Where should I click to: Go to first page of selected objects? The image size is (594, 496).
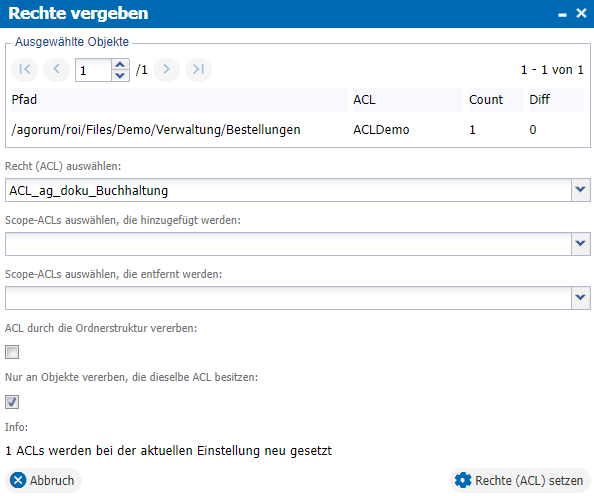coord(25,70)
